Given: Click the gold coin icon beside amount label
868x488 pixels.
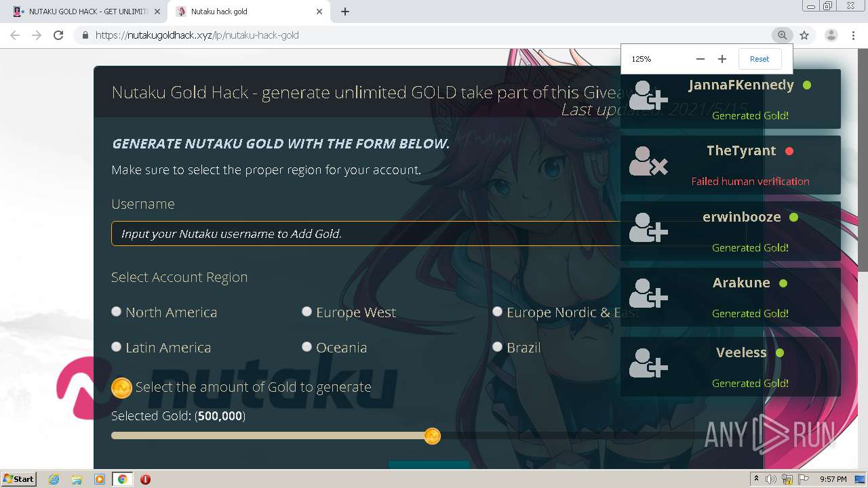Looking at the screenshot, I should pos(121,388).
